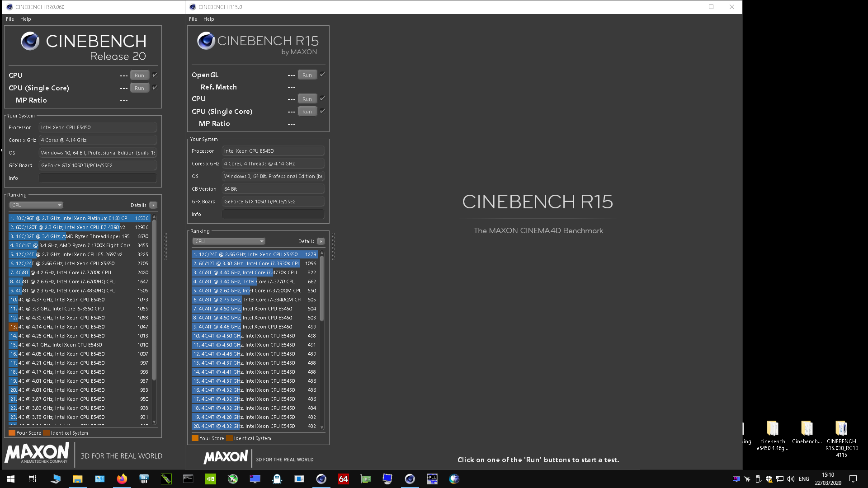Open Windows Security tray icon with warning

[x=769, y=479]
